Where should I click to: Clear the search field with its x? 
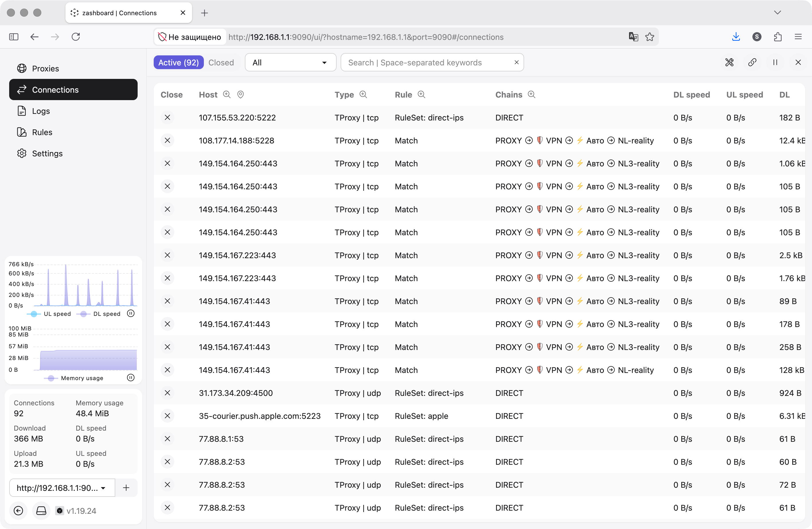pyautogui.click(x=517, y=63)
